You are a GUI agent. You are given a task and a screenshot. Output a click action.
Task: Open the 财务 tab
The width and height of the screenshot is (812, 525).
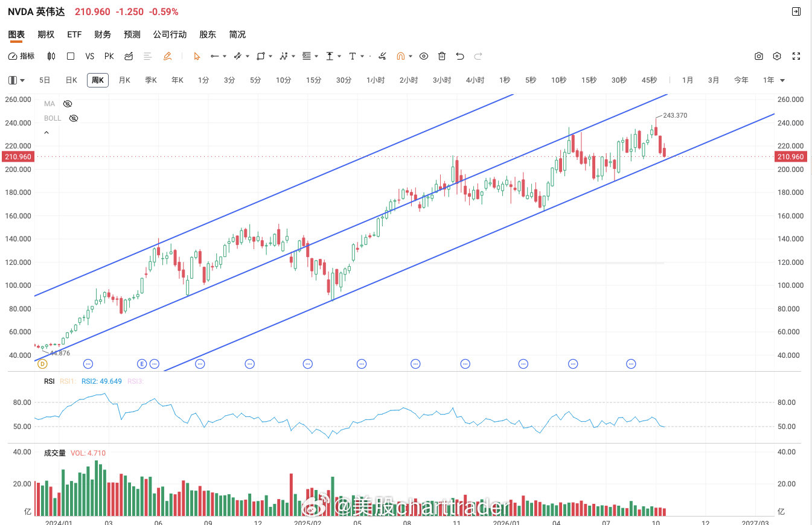(103, 34)
